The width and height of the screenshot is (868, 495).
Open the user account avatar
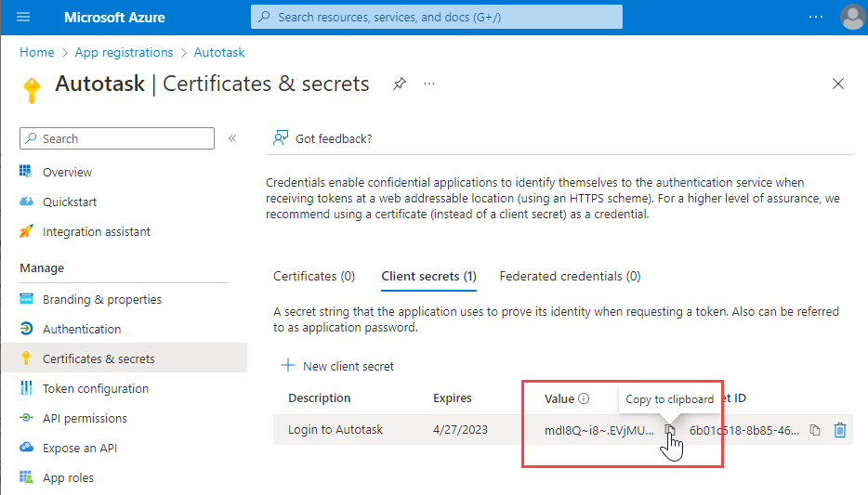[x=852, y=17]
